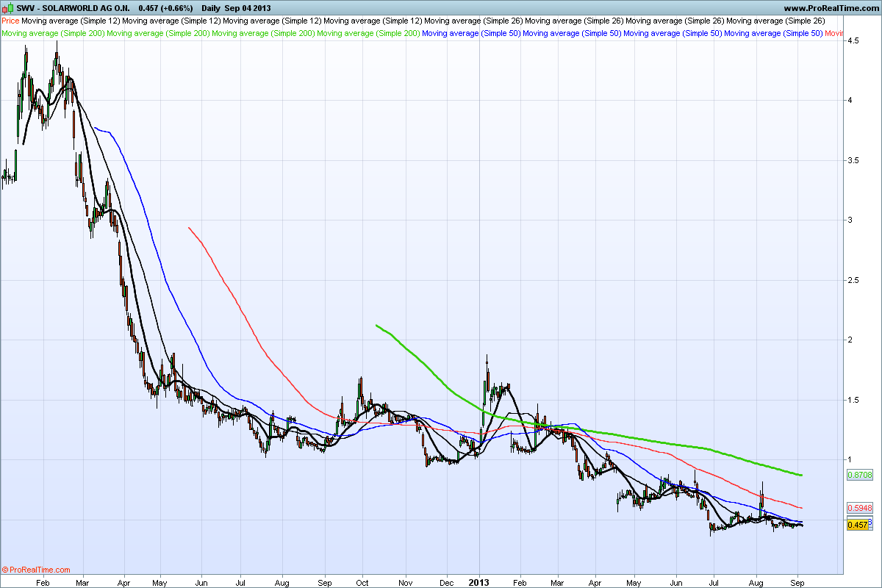Click the © ProRealTime.com copyright link

(x=36, y=570)
